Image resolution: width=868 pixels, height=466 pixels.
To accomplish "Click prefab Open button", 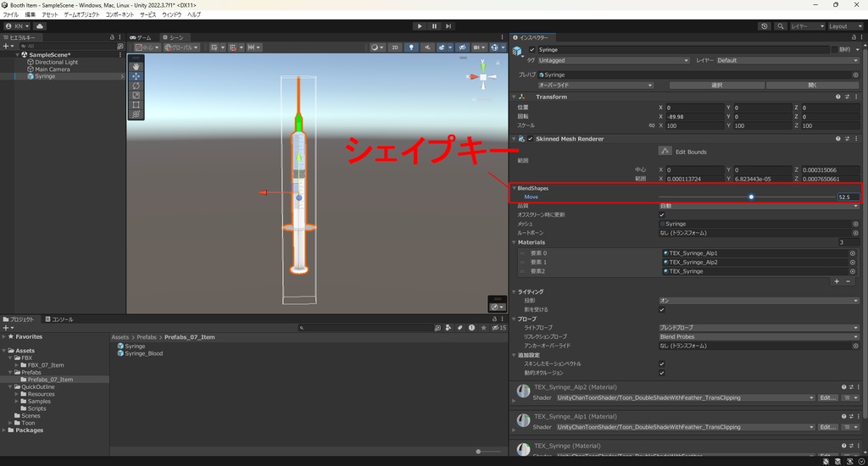I will 812,86.
